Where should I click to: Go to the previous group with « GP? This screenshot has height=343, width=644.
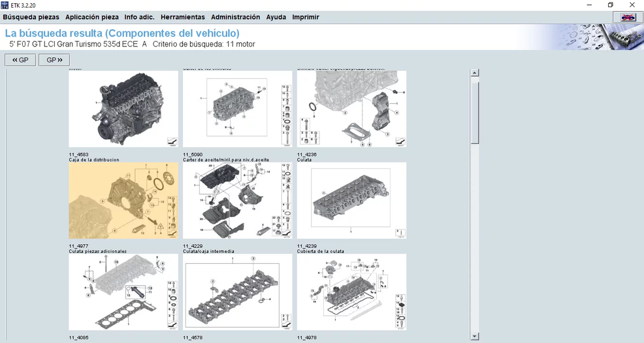click(20, 60)
